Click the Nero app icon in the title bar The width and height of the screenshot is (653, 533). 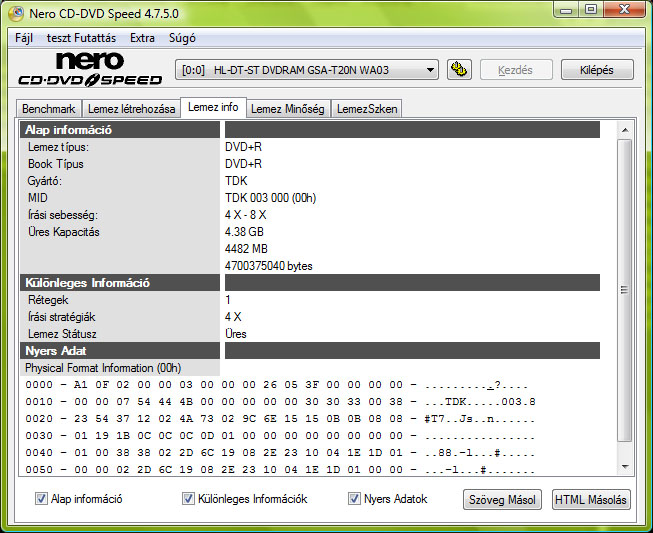tap(16, 13)
